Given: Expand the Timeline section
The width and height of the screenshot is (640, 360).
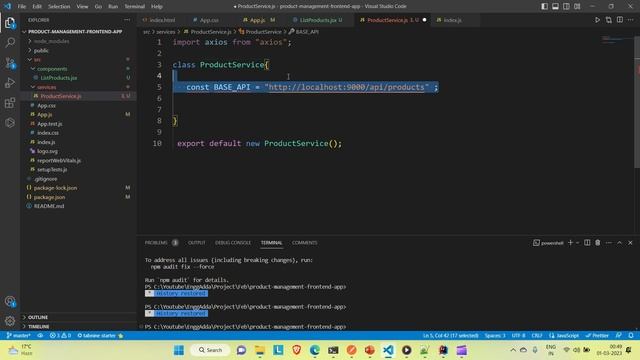Looking at the screenshot, I should pyautogui.click(x=78, y=327).
